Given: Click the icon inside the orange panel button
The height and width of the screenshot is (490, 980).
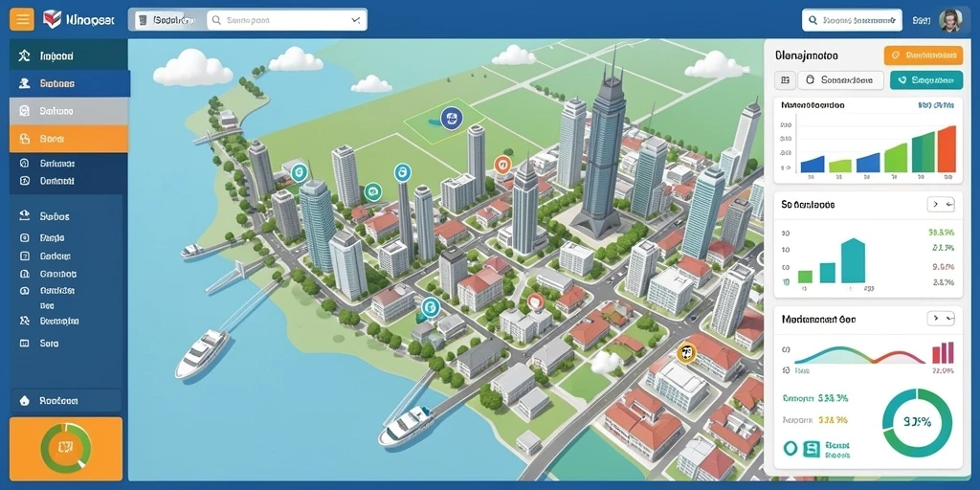Looking at the screenshot, I should [x=896, y=56].
